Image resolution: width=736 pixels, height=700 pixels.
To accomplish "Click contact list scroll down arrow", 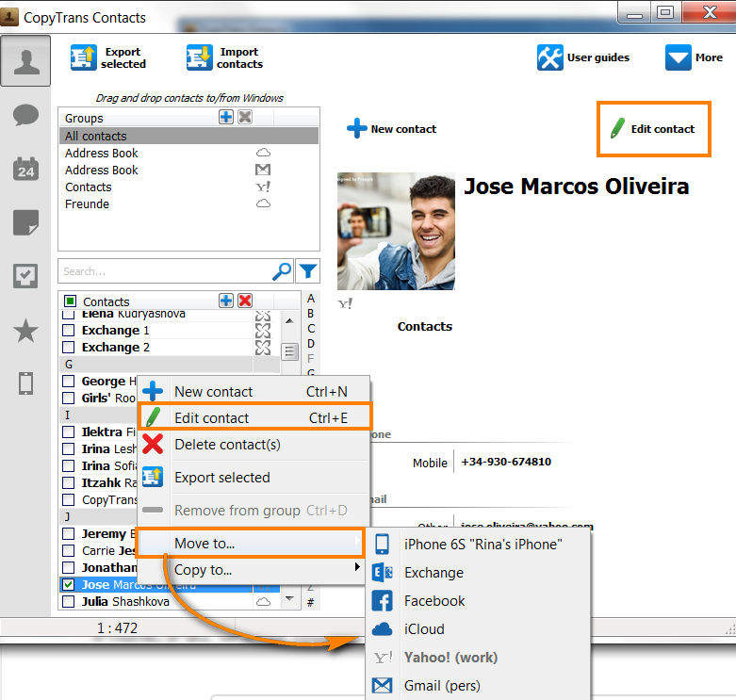I will [290, 598].
